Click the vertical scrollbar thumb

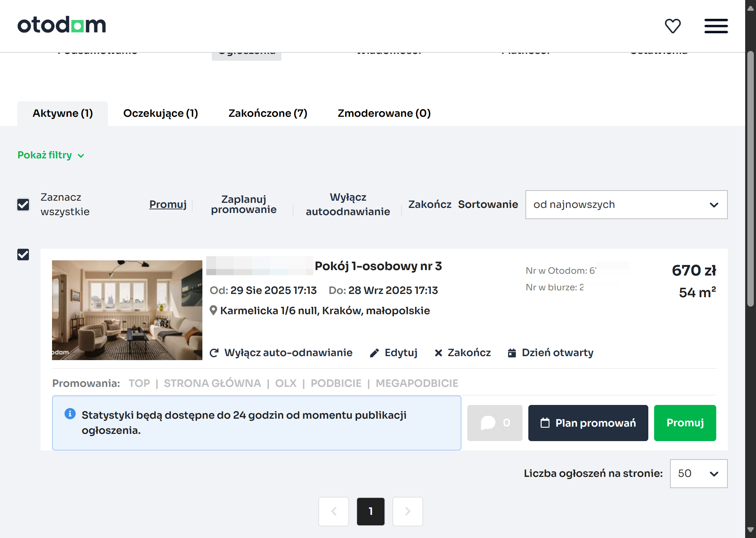[x=751, y=179]
